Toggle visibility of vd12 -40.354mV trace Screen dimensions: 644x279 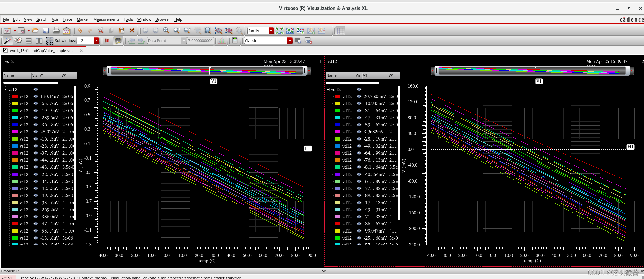pyautogui.click(x=359, y=174)
